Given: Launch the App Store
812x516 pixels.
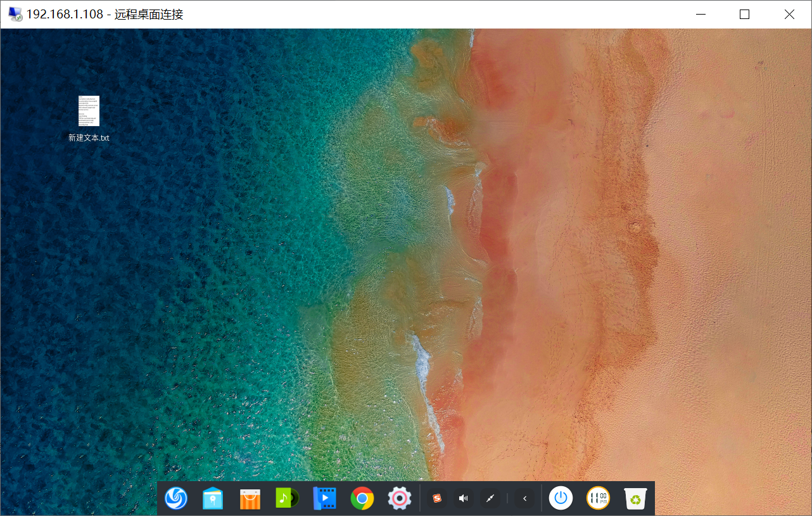Looking at the screenshot, I should [250, 498].
